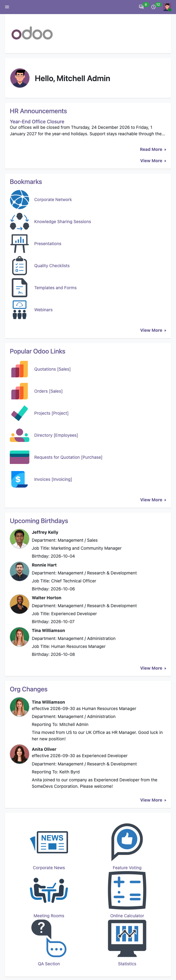Open the Online Calculator icon

point(127,891)
